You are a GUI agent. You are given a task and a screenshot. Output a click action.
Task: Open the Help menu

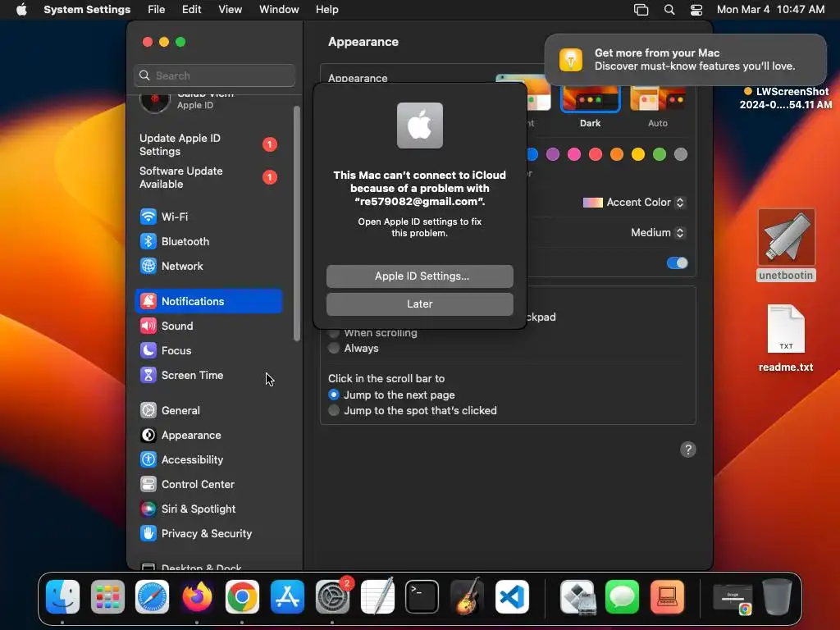326,10
